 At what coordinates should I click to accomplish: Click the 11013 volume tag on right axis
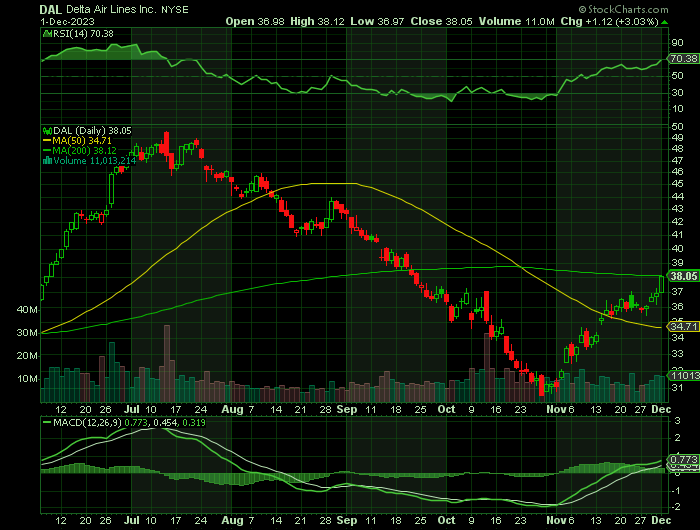click(684, 376)
